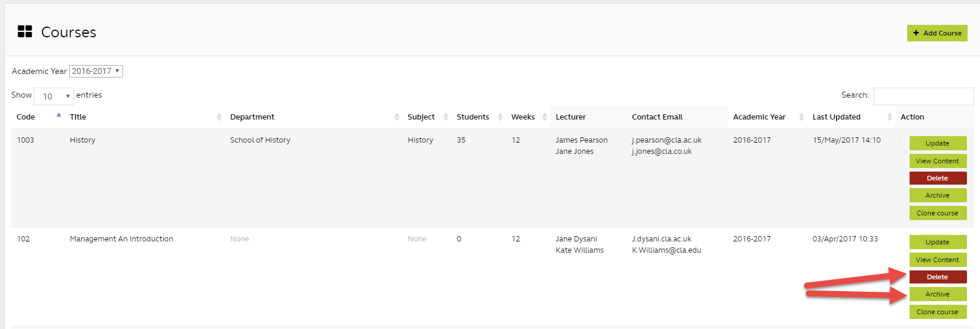View Content of the History course

937,161
